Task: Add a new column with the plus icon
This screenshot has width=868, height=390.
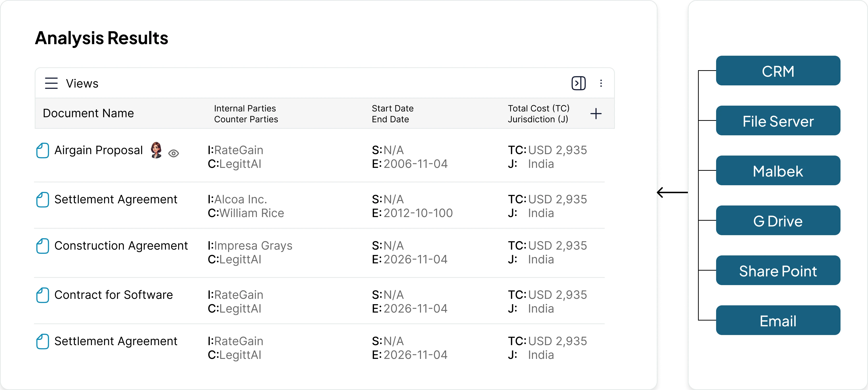Action: click(596, 114)
